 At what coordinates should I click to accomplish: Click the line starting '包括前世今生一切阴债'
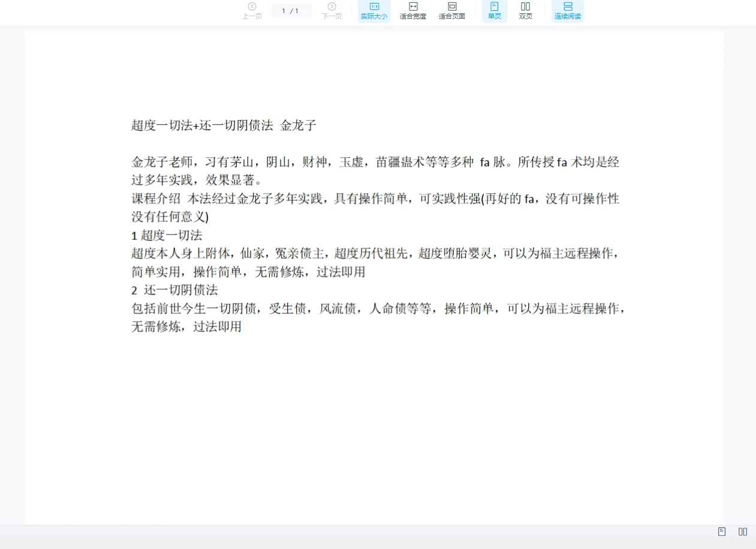[x=379, y=308]
